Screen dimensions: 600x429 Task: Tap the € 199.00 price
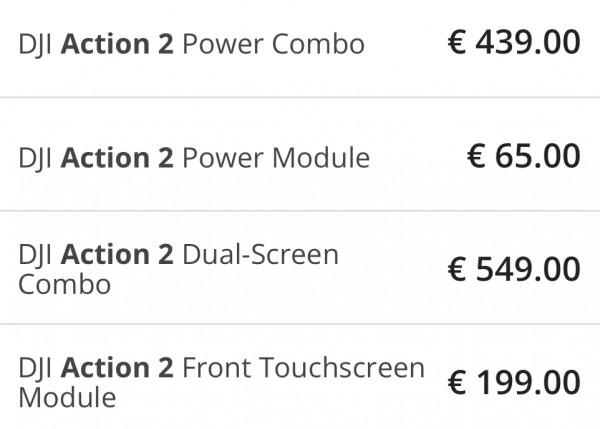pos(513,382)
